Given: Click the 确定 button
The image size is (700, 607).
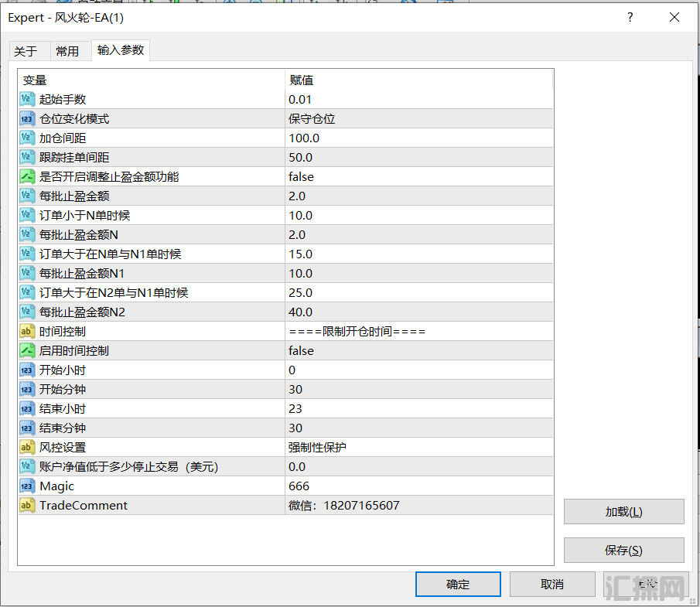Looking at the screenshot, I should click(458, 585).
